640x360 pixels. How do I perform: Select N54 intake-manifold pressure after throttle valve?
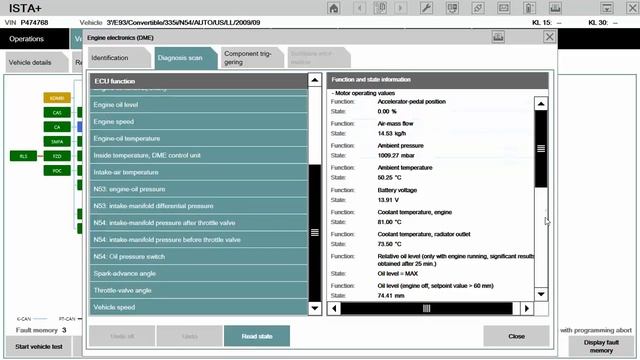[x=199, y=223]
